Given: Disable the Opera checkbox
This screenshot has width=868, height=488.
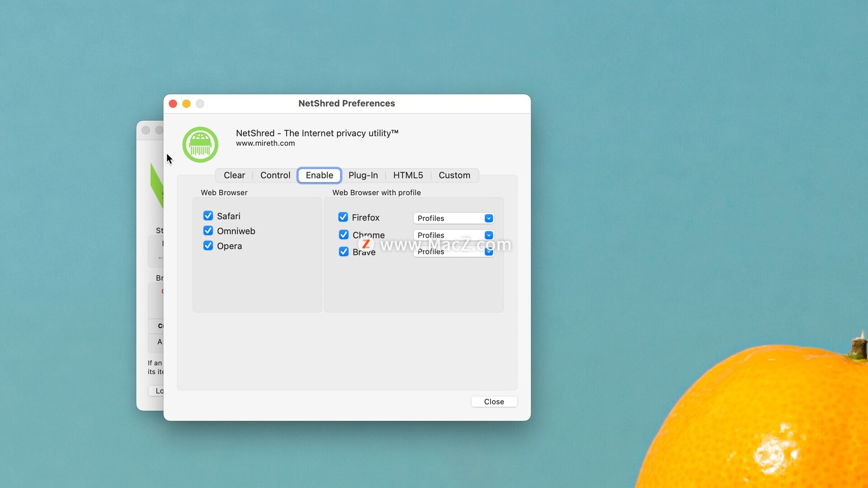Looking at the screenshot, I should pyautogui.click(x=208, y=245).
